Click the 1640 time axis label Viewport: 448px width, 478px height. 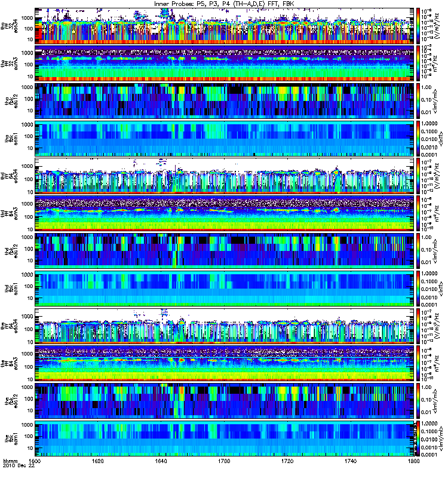(161, 461)
